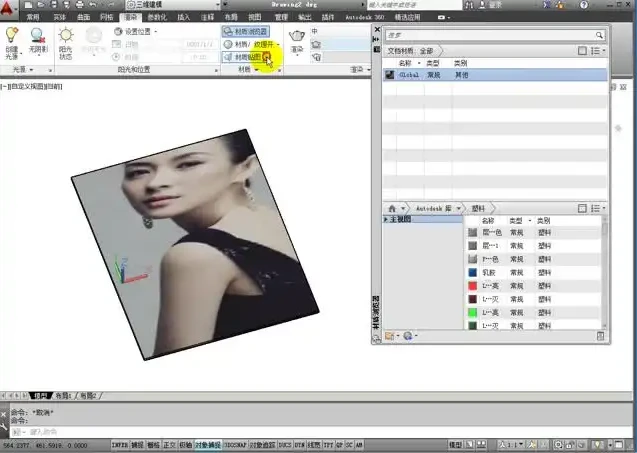Click the AutoCAD application logo button
This screenshot has height=453, width=637.
(9, 7)
